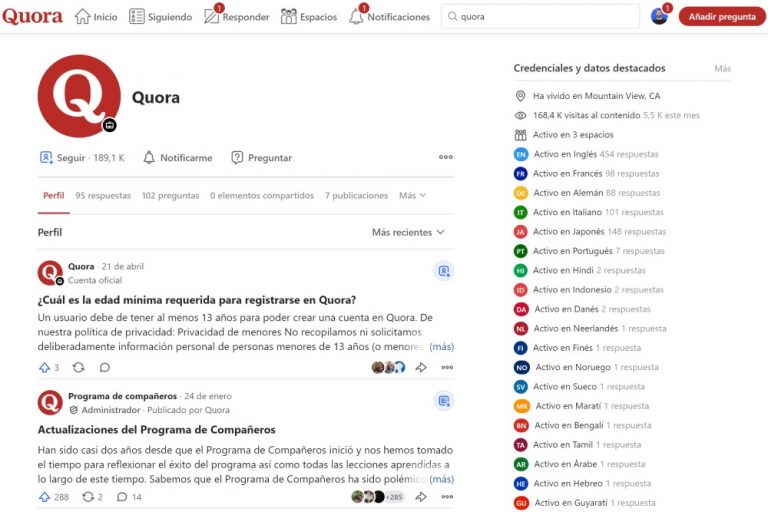
Task: Click 168,4 K visitas al contenido
Action: (x=586, y=115)
